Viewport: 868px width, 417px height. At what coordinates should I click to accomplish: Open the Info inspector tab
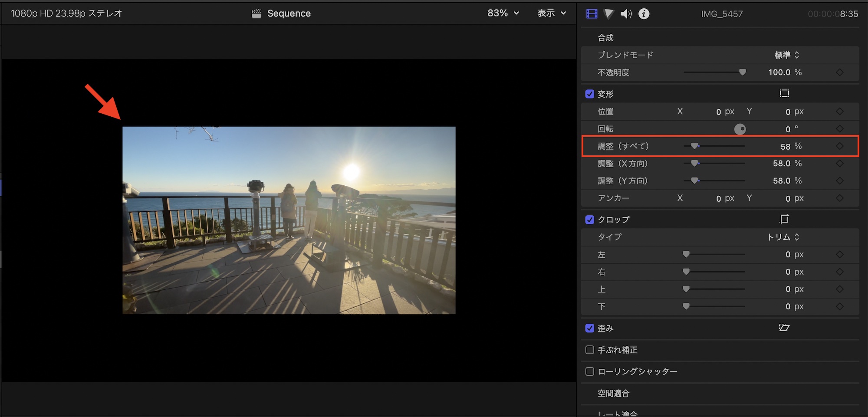point(644,14)
